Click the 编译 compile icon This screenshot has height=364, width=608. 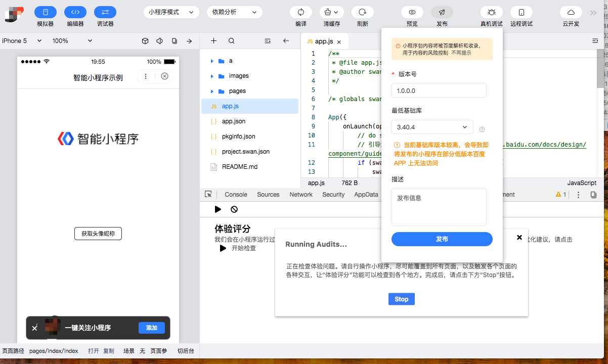tap(301, 12)
